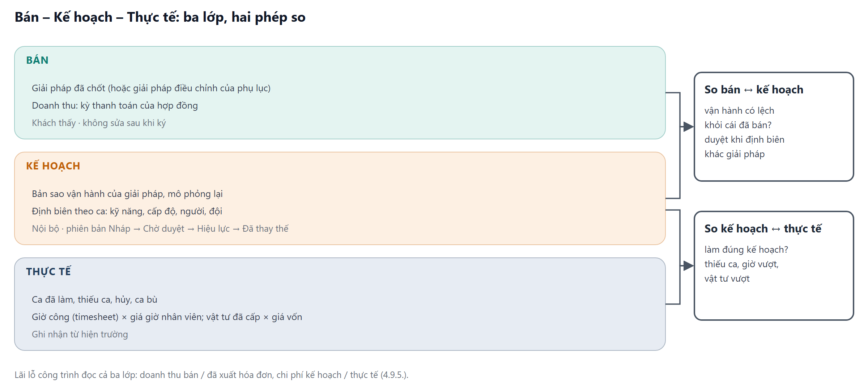Select the 'So kế hoạch ↔ thực tế' title
The width and height of the screenshot is (868, 391).
(763, 228)
